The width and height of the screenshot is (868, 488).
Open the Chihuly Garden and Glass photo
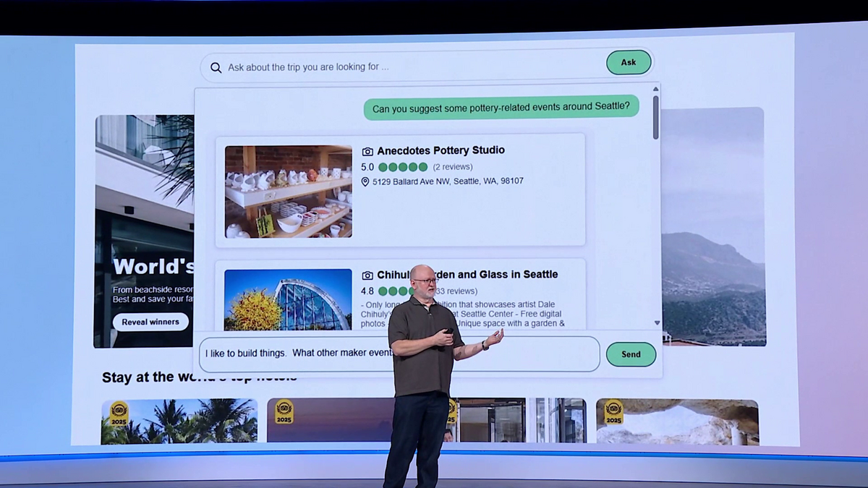coord(288,300)
